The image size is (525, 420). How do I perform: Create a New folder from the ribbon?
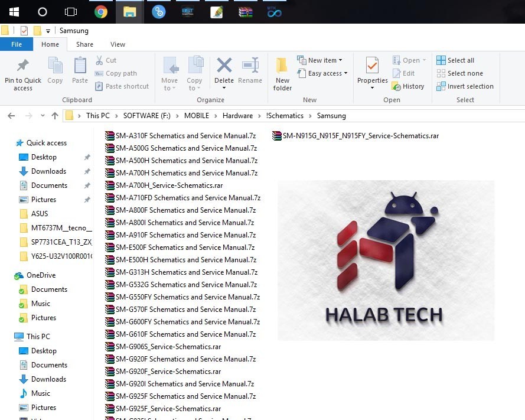[282, 74]
